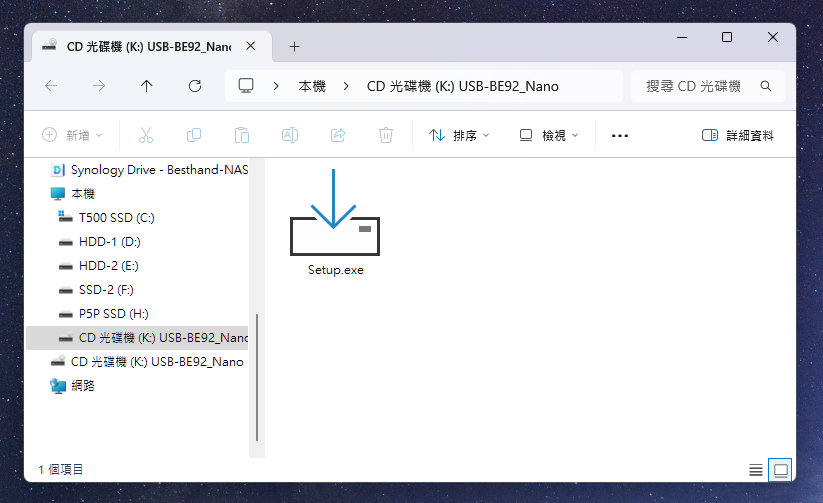
Task: Open the View dropdown menu
Action: click(x=548, y=135)
